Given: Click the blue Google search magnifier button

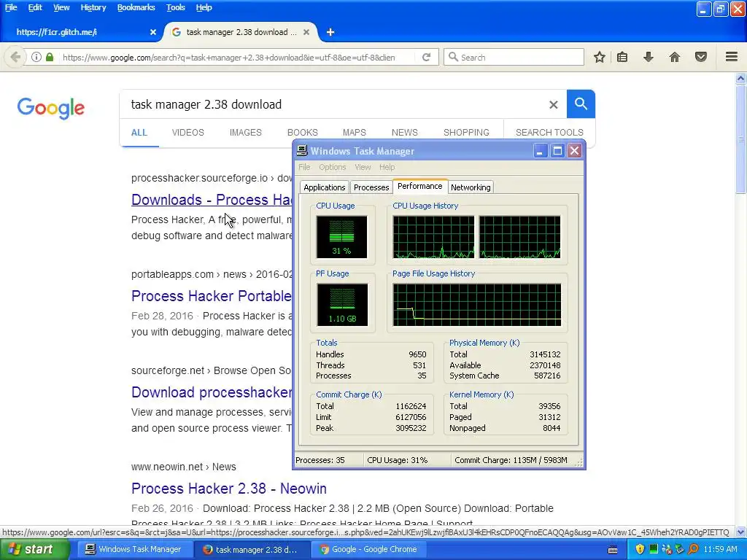Looking at the screenshot, I should (x=581, y=104).
